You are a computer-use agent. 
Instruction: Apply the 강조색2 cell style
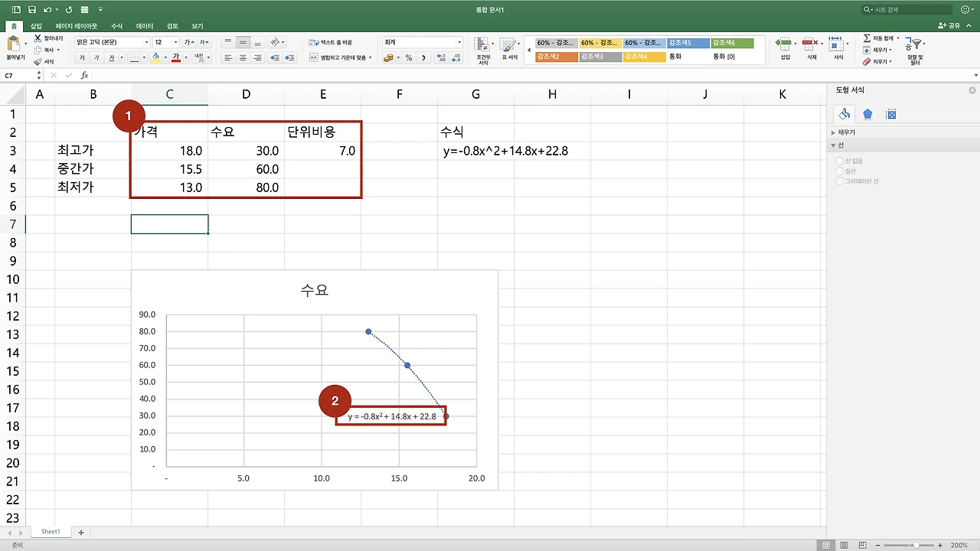tap(556, 57)
